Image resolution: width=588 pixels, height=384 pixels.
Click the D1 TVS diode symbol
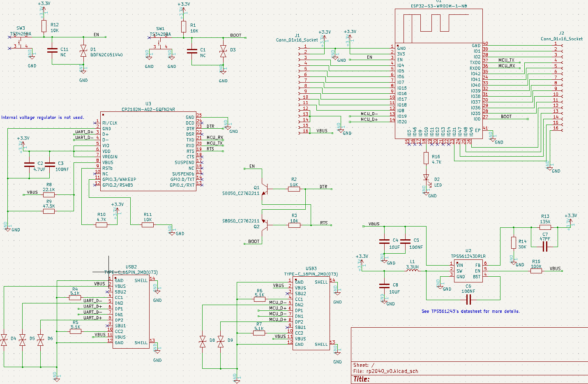coord(83,51)
